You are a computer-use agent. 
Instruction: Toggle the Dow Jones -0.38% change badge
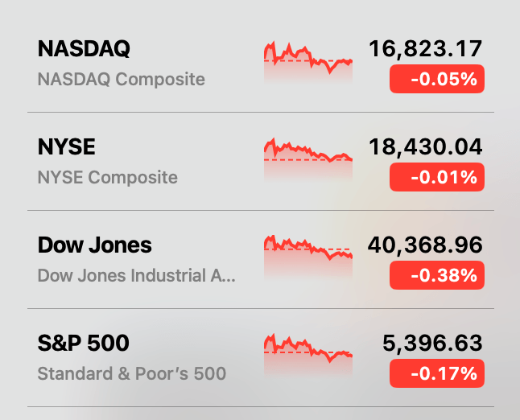coord(436,275)
